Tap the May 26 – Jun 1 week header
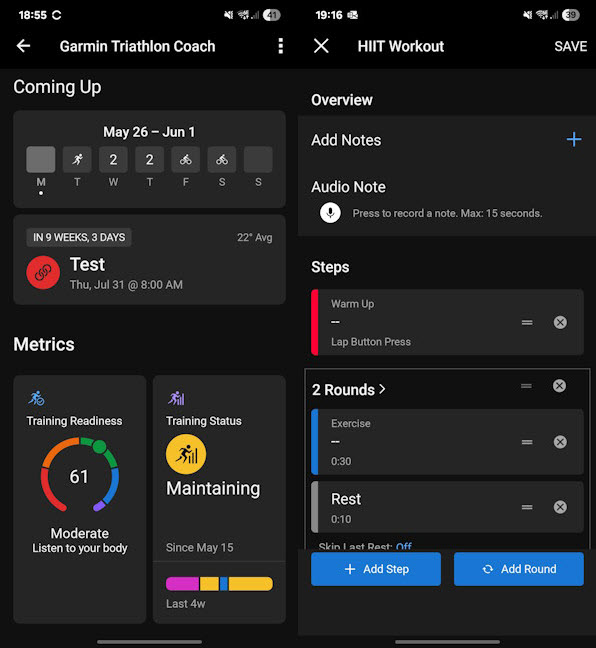596x648 pixels. [149, 132]
